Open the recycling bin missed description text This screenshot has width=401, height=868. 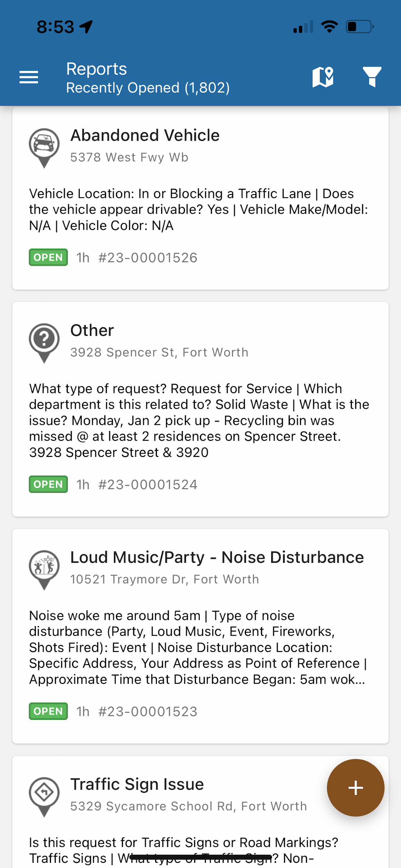(x=199, y=420)
